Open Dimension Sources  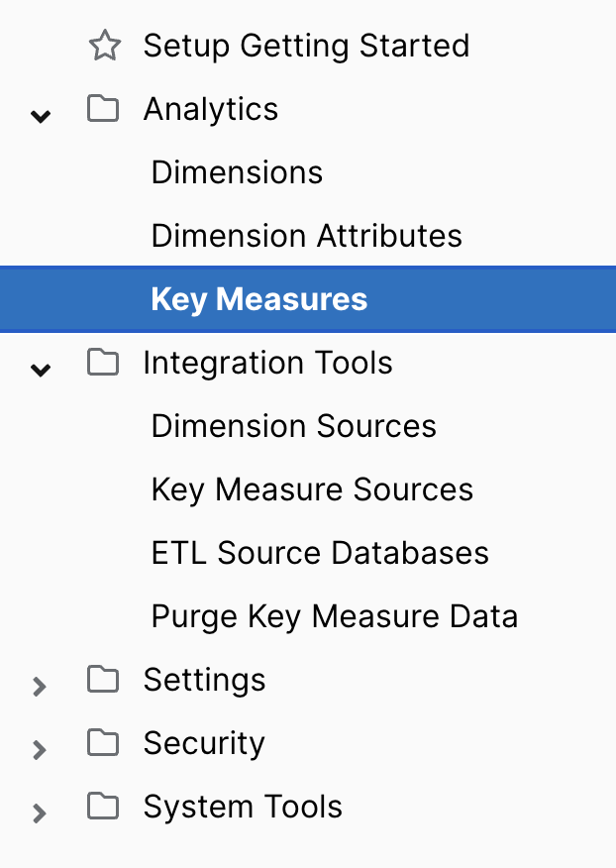[293, 425]
